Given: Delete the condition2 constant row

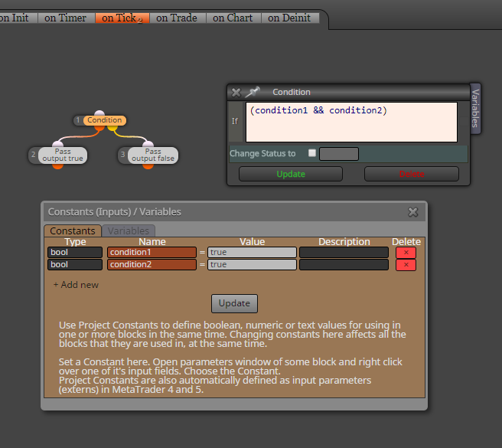Looking at the screenshot, I should [406, 265].
